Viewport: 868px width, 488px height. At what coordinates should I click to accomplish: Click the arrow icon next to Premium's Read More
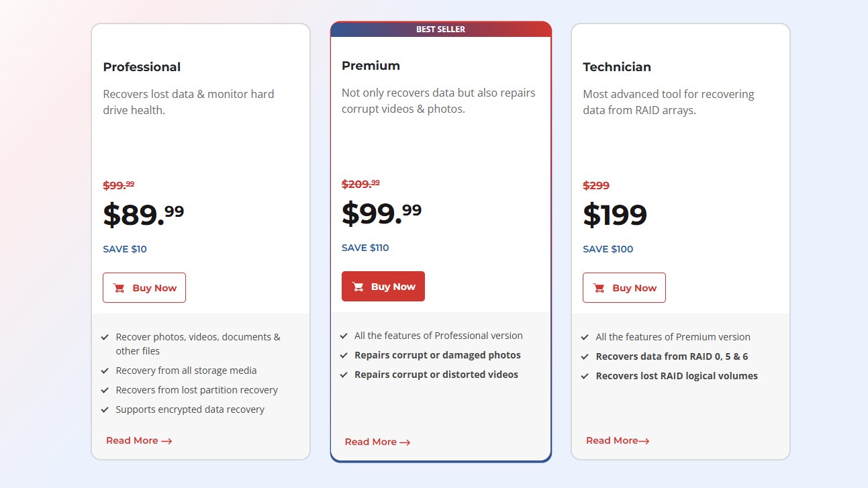tap(405, 442)
